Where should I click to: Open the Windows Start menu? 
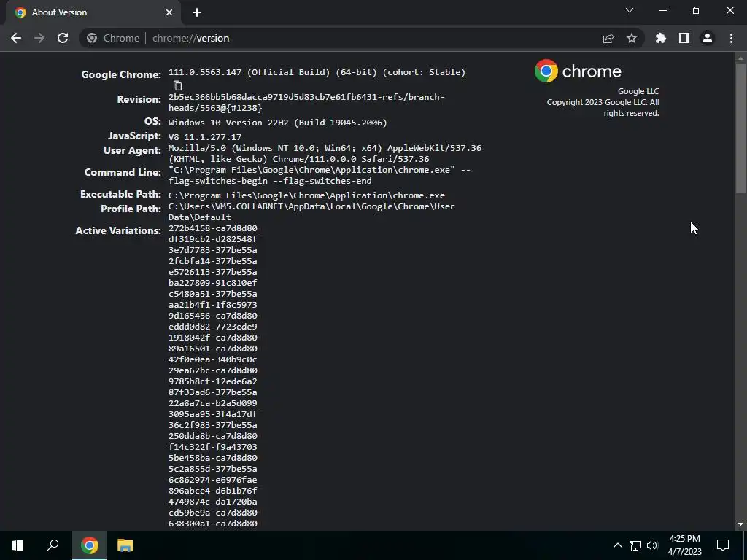point(18,545)
